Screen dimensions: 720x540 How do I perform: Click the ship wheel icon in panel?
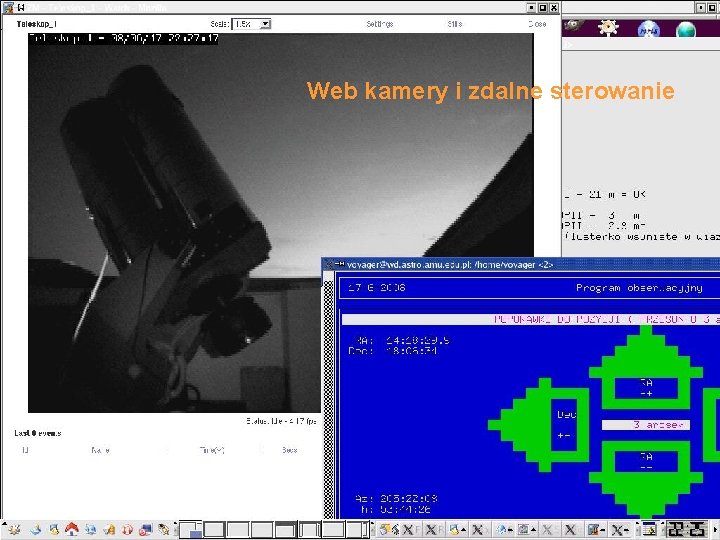(x=608, y=27)
